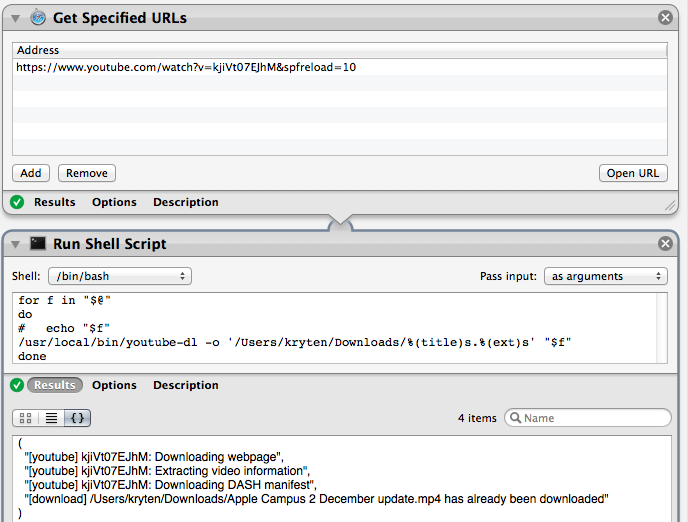Show Description tab of Get Specified URLs
This screenshot has height=522, width=688.
click(x=186, y=202)
